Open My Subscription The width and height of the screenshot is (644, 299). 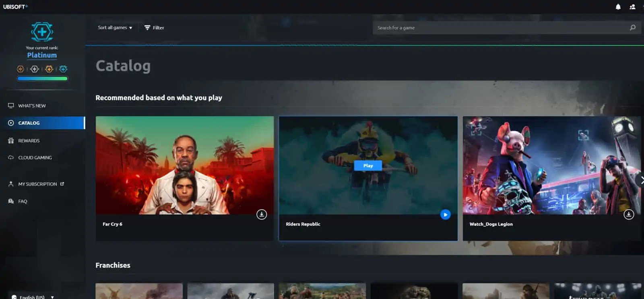37,184
